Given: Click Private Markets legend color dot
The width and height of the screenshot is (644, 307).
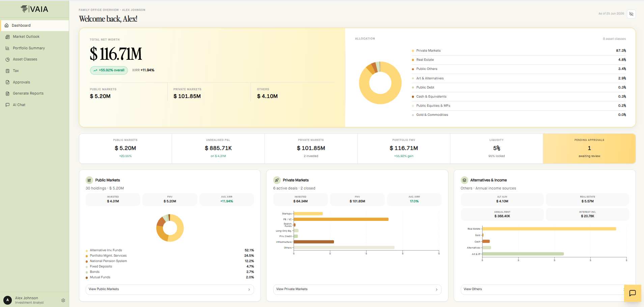Looking at the screenshot, I should [413, 51].
